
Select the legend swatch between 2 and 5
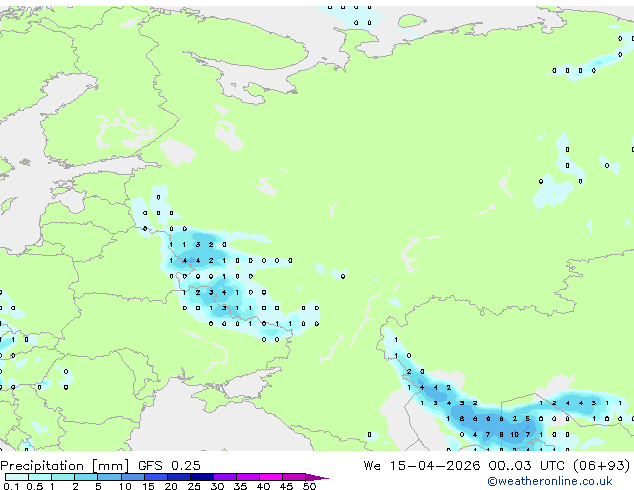point(86,477)
